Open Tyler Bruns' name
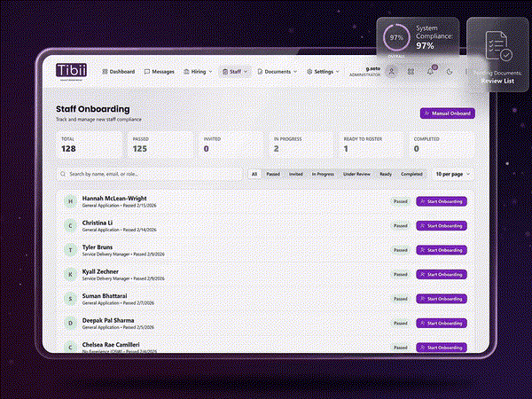The height and width of the screenshot is (399, 532). pos(98,247)
